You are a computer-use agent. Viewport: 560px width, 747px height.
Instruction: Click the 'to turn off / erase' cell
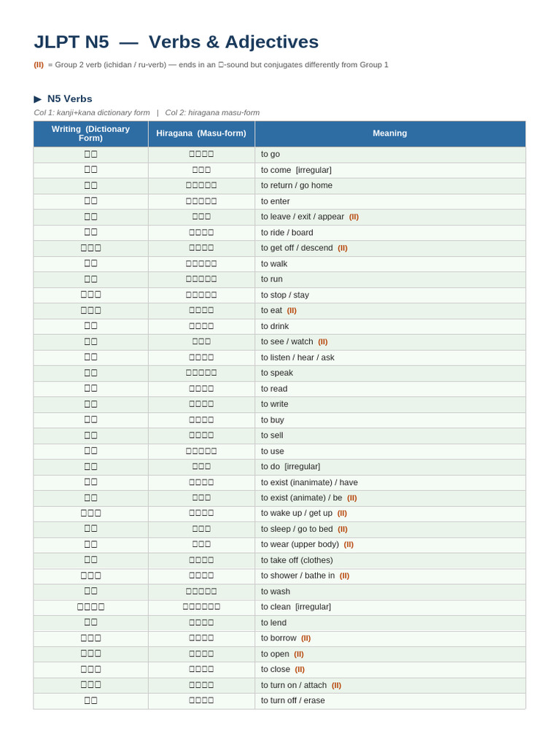click(390, 701)
